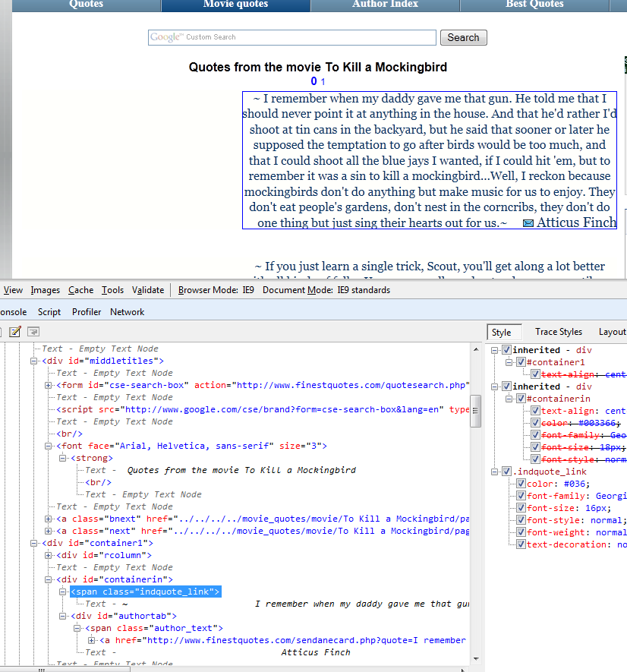The width and height of the screenshot is (627, 672).
Task: Collapse the .indquote_link style group
Action: 495,472
